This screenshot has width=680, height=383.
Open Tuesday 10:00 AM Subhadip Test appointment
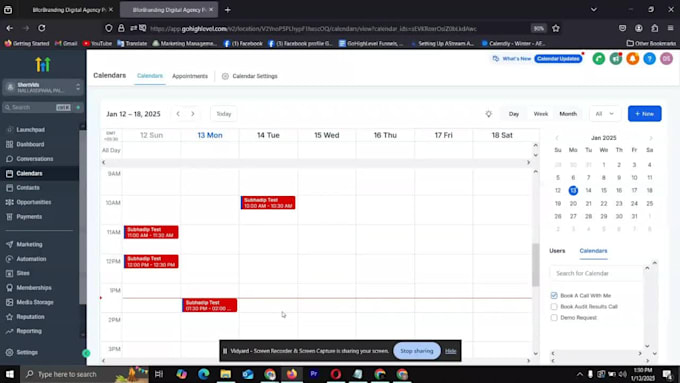point(268,203)
